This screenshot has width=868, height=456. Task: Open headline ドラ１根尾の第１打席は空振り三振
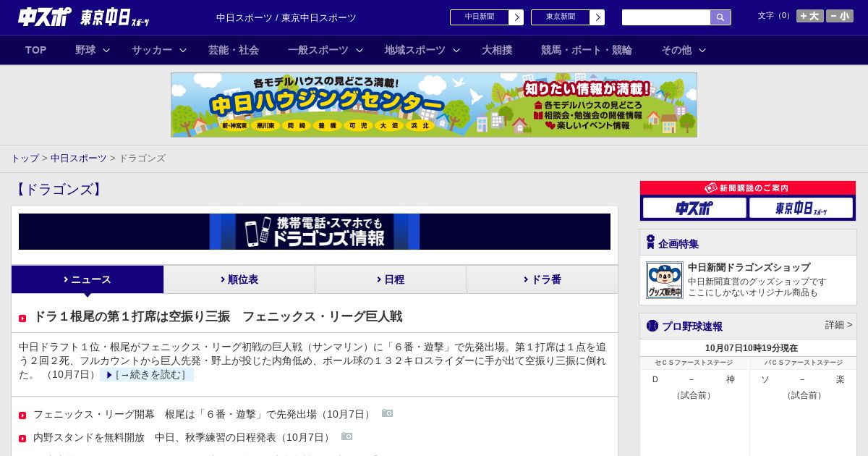(x=218, y=316)
